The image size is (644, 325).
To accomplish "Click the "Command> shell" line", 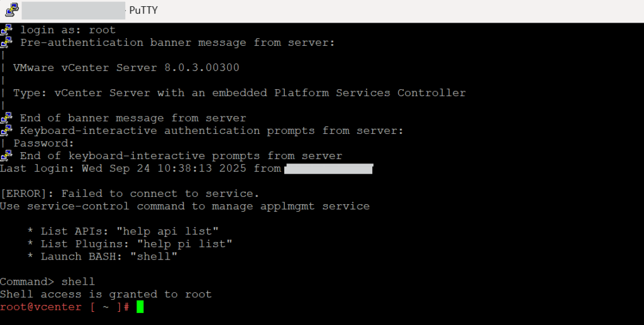I will click(47, 282).
